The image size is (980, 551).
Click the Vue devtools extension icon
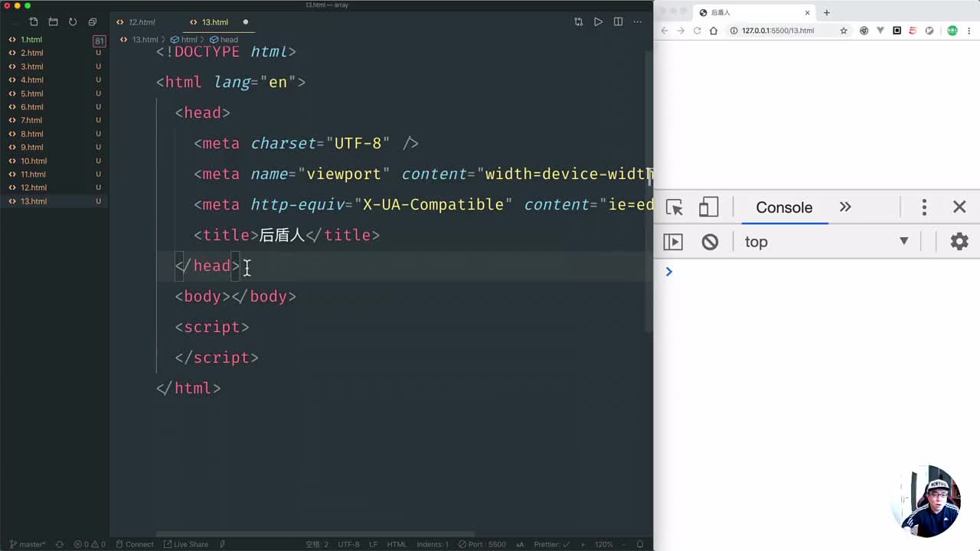880,31
